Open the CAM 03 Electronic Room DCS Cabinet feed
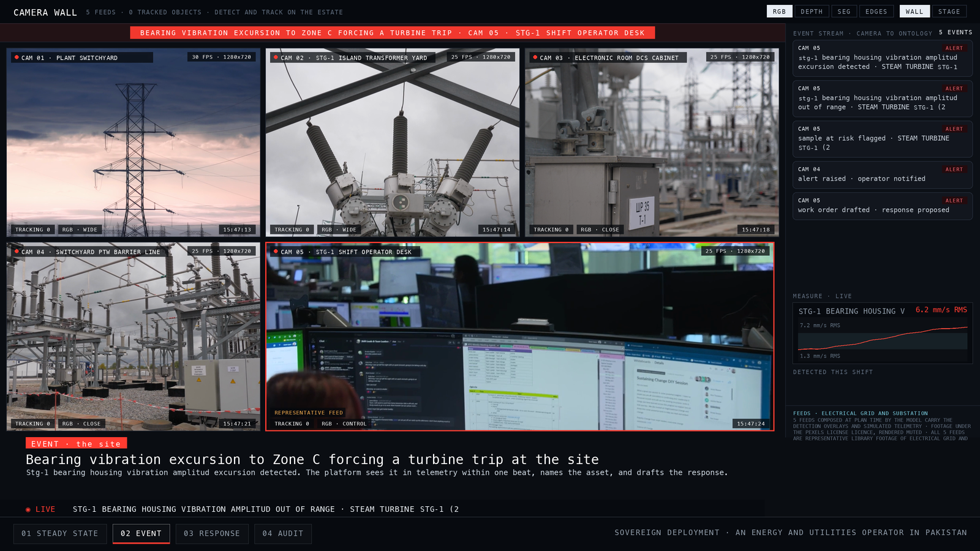 click(x=652, y=143)
